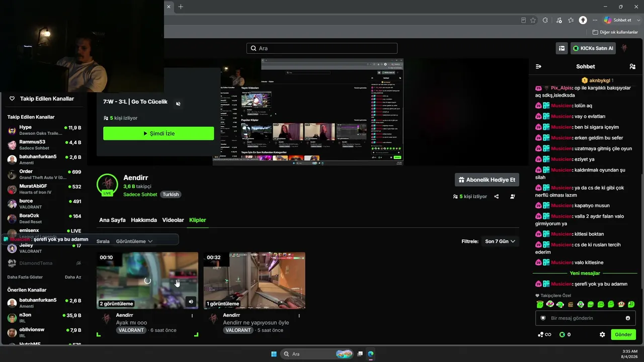
Task: Open MuratAbiGF channel in sidebar
Action: pyautogui.click(x=44, y=189)
